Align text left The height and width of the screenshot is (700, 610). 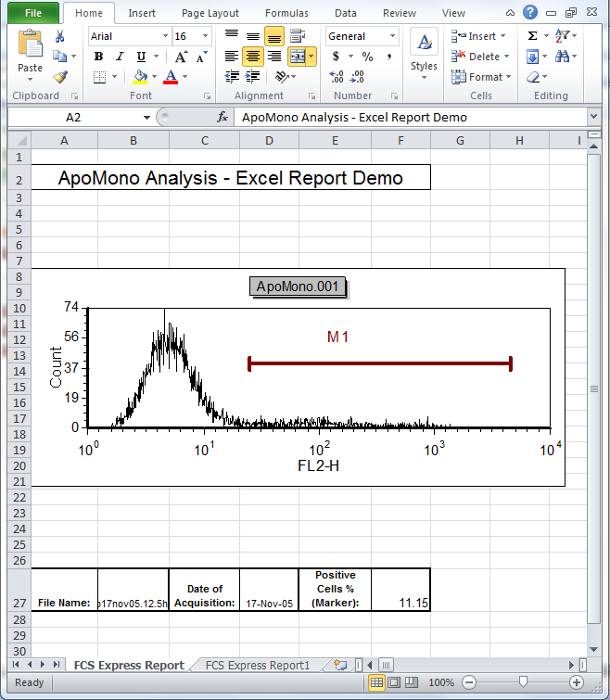(x=232, y=57)
